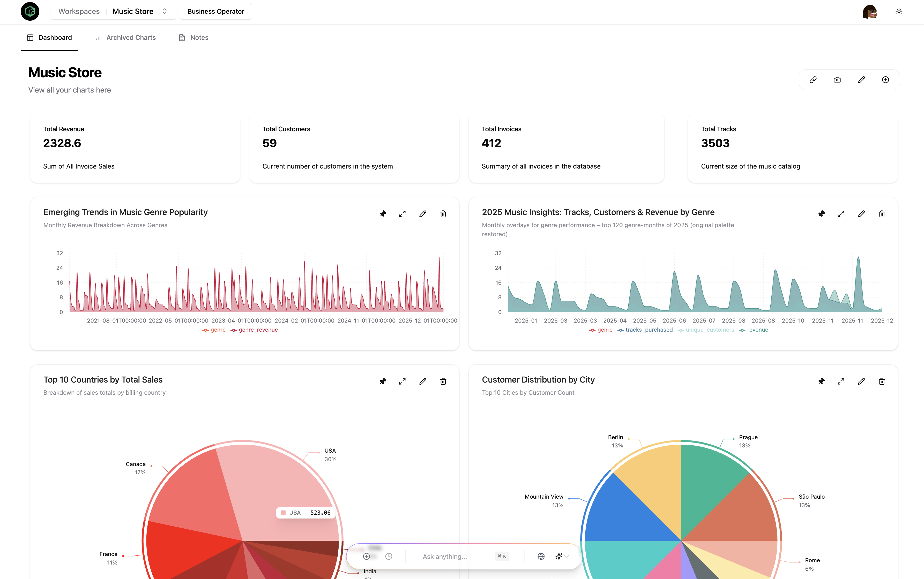Pin the Top 10 Countries by Total Sales chart

coord(383,381)
